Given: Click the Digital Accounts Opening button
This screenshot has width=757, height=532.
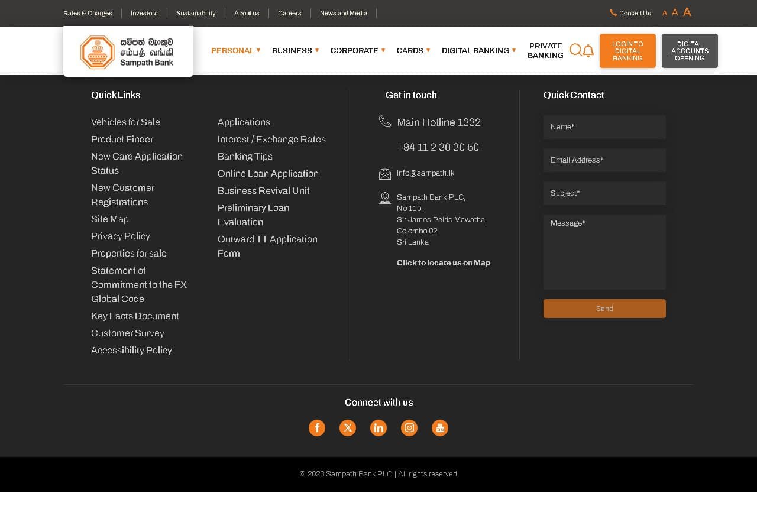Looking at the screenshot, I should [690, 51].
